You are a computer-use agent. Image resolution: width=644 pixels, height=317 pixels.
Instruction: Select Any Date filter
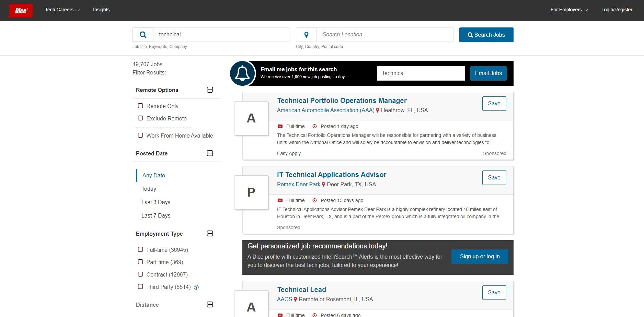(x=154, y=175)
